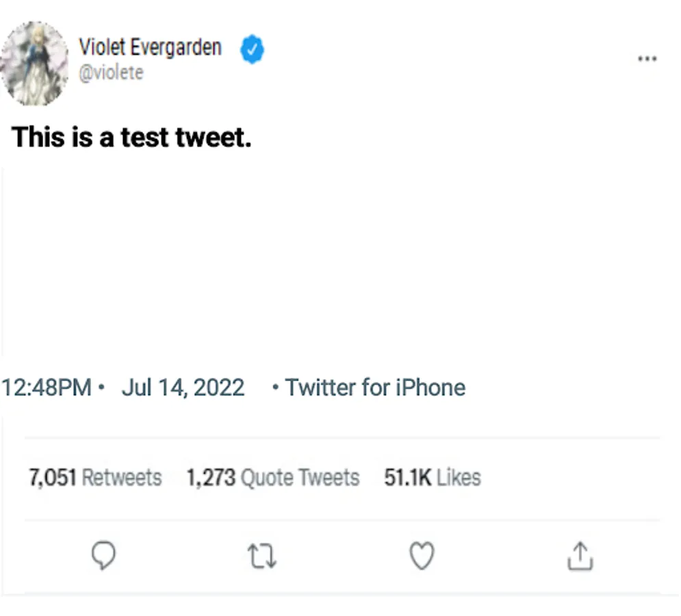Click the reply speech bubble icon

coord(103,556)
